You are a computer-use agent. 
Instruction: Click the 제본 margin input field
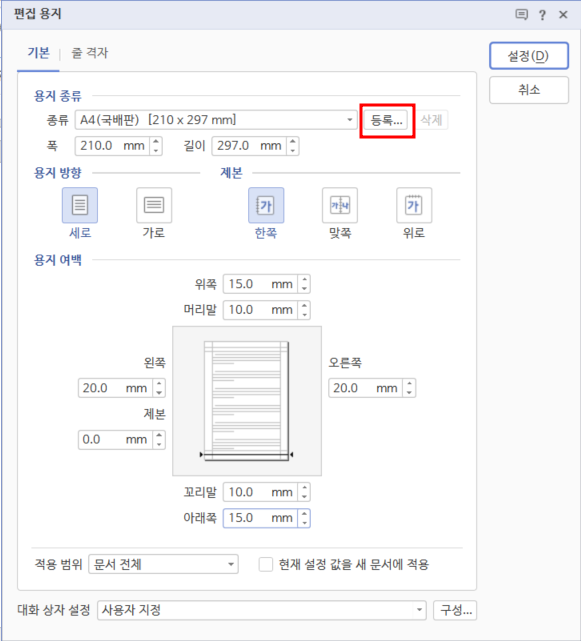pos(116,440)
